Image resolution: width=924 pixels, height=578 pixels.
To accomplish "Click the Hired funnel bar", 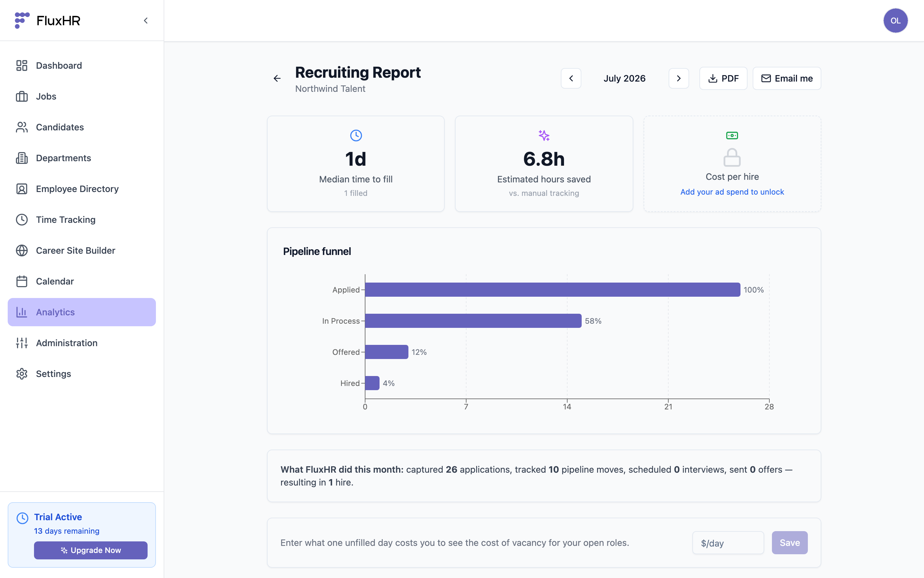I will pos(372,383).
